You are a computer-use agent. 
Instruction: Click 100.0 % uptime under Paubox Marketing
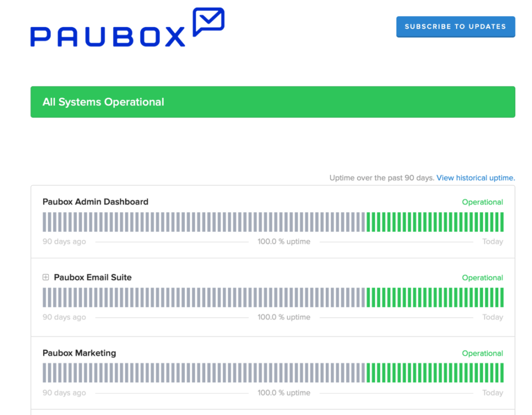[284, 393]
